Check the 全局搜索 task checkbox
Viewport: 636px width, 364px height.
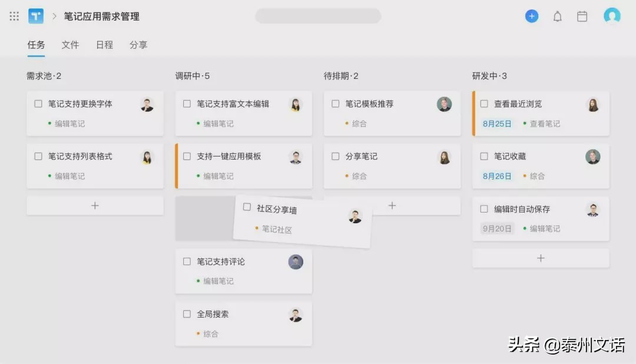point(187,313)
